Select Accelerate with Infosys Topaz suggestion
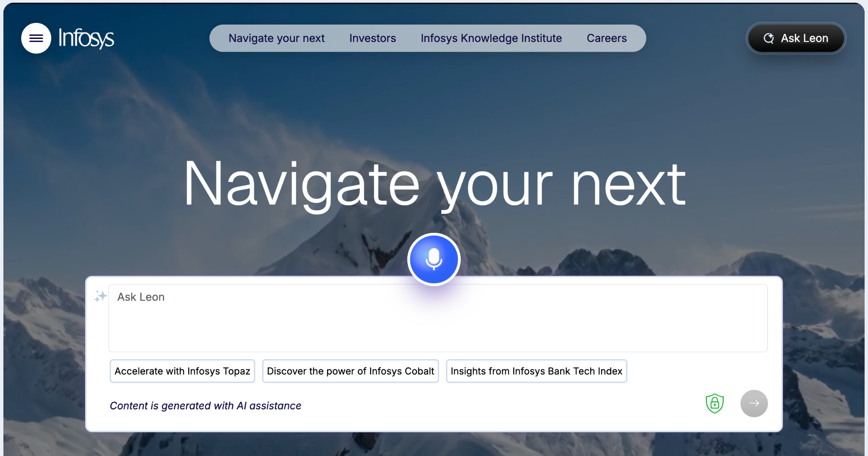The height and width of the screenshot is (456, 868). pos(182,371)
